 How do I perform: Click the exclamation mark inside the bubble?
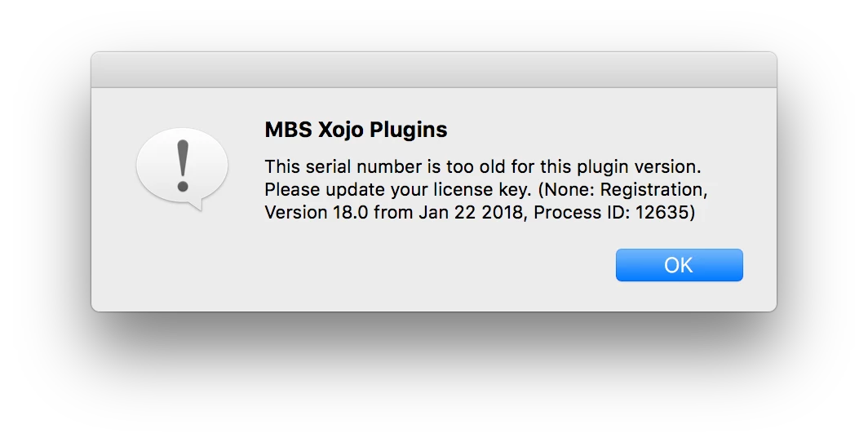coord(183,166)
